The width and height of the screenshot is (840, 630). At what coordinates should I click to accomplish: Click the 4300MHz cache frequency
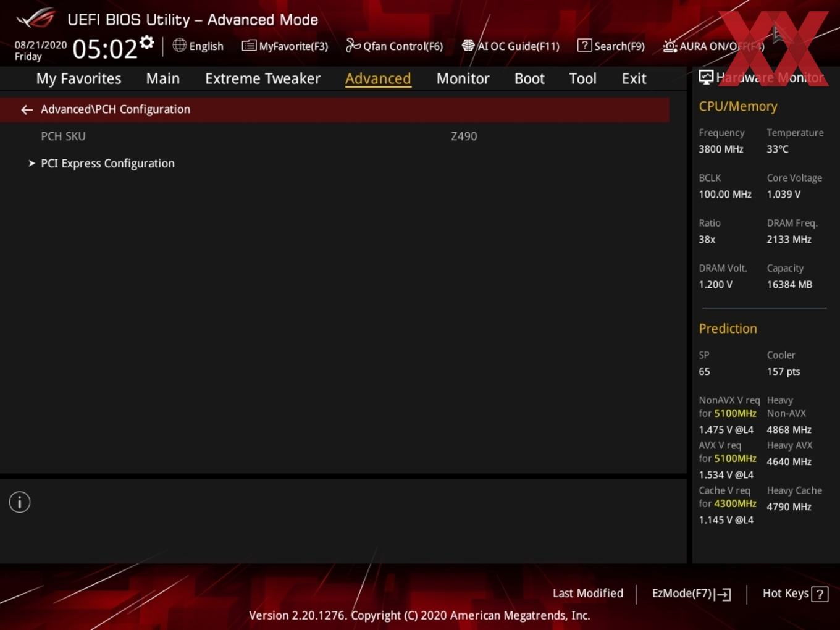(x=735, y=503)
